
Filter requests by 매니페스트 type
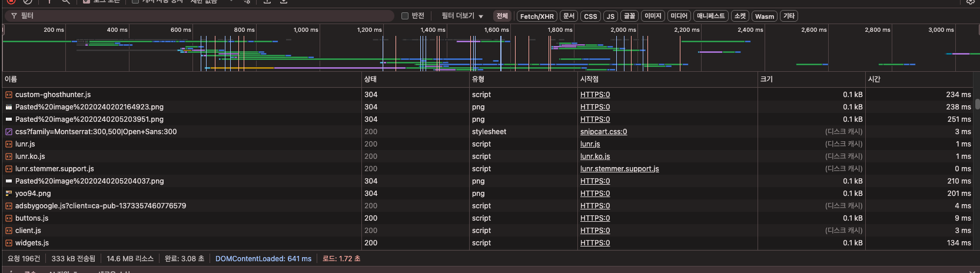[x=711, y=16]
